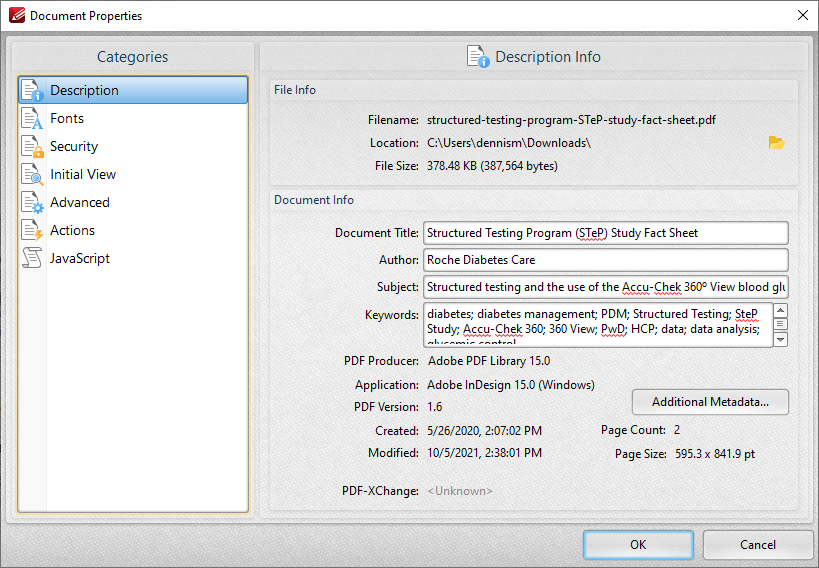Screen dimensions: 819x568
Task: Open the Fonts category
Action: click(x=133, y=118)
